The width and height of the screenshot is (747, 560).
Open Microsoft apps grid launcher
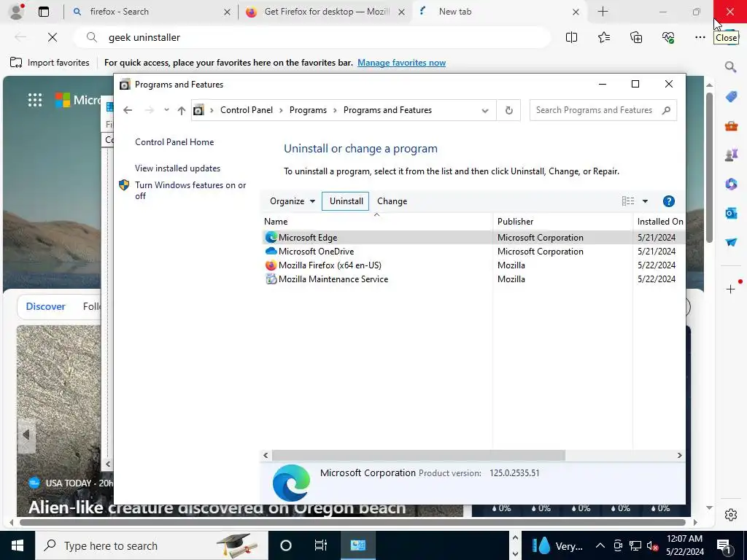click(x=35, y=100)
